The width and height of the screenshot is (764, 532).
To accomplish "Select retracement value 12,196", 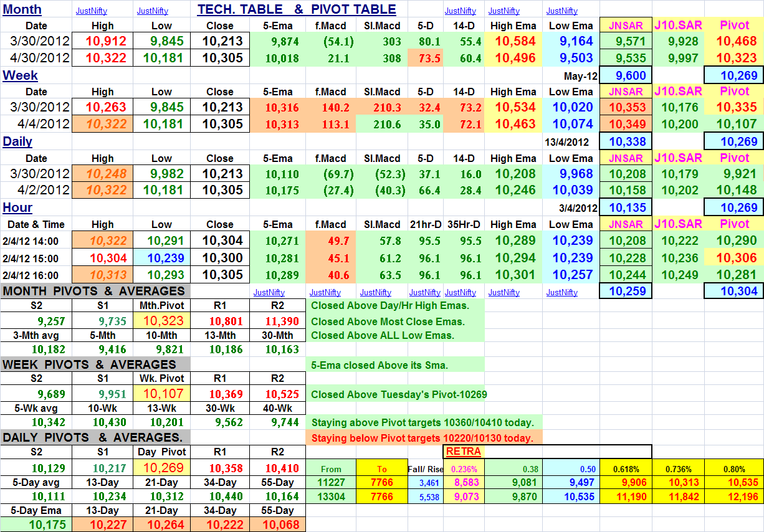I will (734, 496).
